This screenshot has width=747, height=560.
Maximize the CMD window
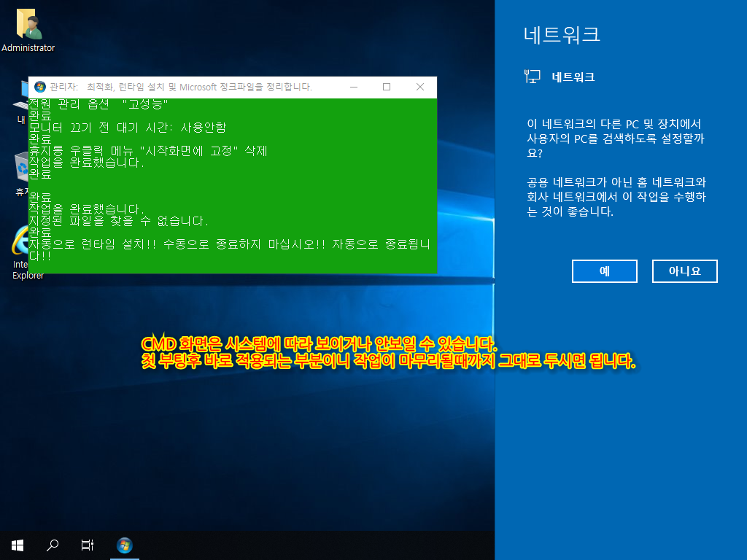387,87
